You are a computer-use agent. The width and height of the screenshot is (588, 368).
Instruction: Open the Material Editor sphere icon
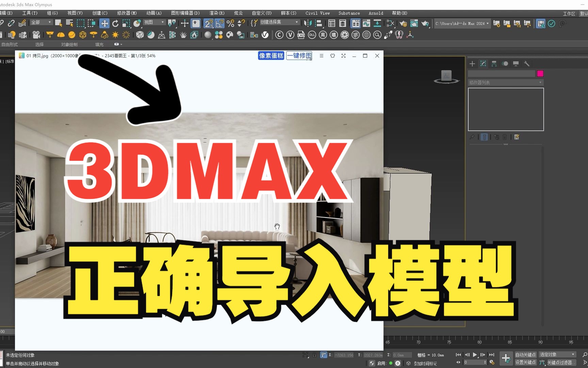(208, 35)
